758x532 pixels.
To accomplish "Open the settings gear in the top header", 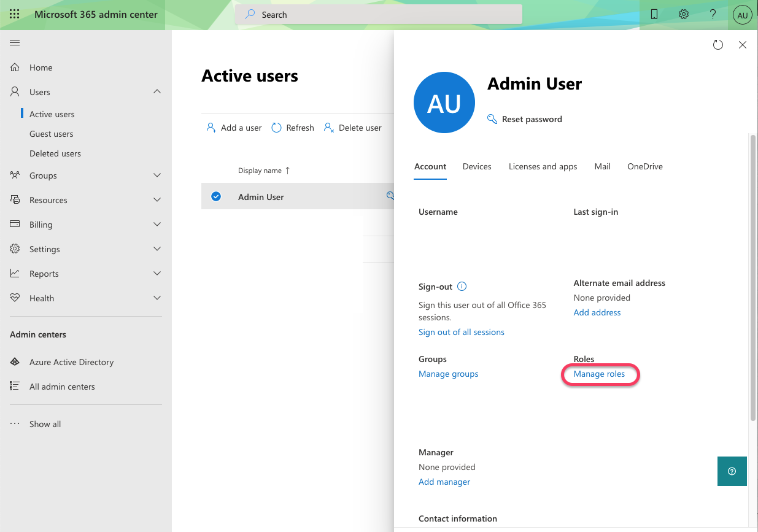I will pyautogui.click(x=684, y=15).
